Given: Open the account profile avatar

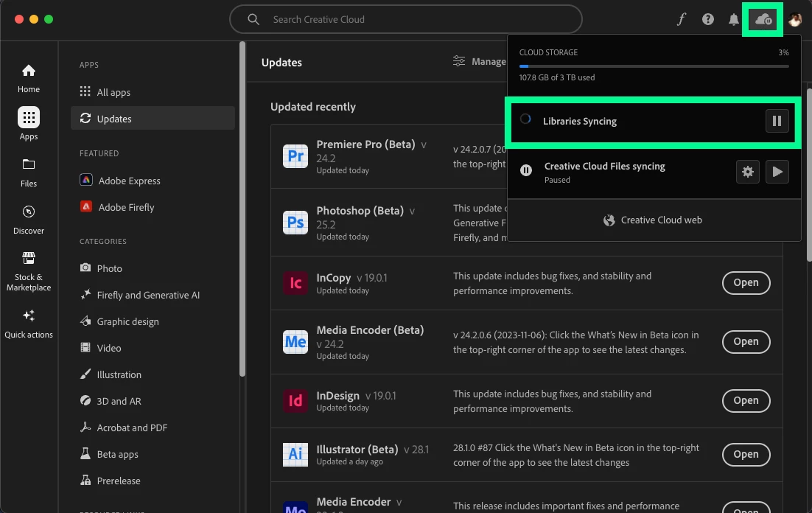Looking at the screenshot, I should tap(795, 20).
